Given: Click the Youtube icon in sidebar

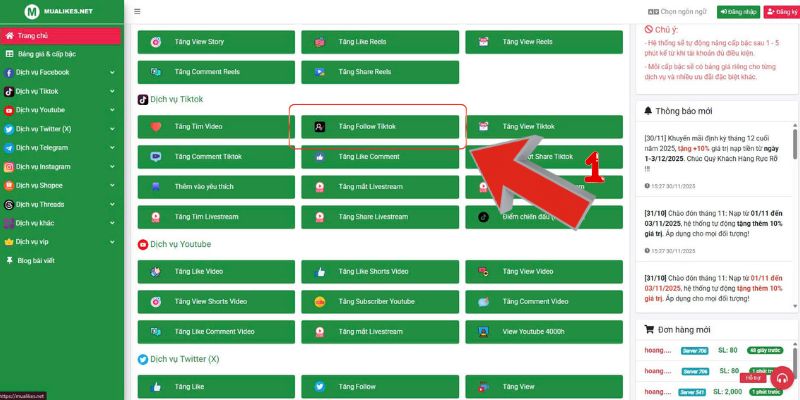Looking at the screenshot, I should (x=9, y=110).
